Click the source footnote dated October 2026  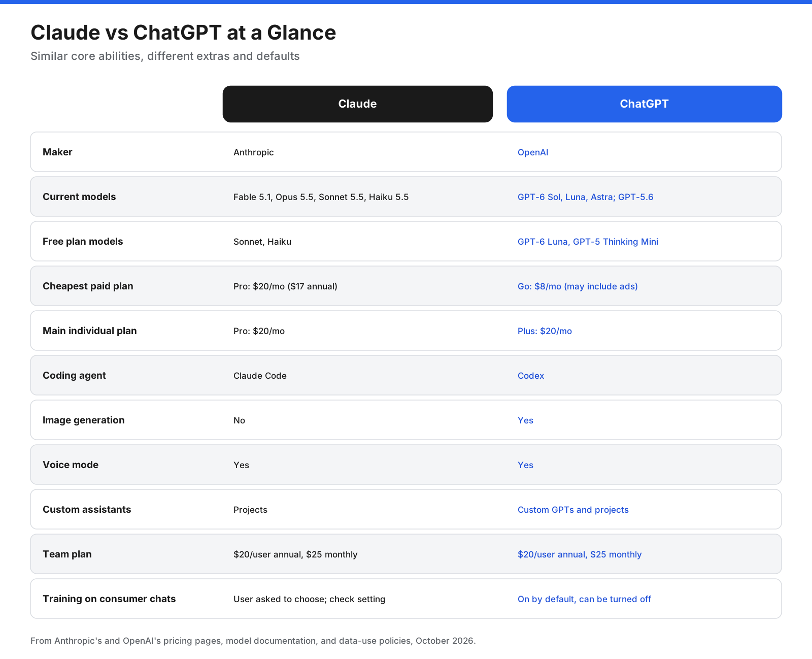[253, 641]
